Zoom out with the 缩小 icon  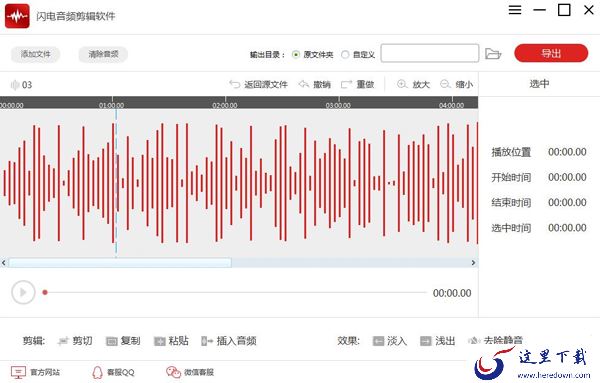pyautogui.click(x=445, y=84)
